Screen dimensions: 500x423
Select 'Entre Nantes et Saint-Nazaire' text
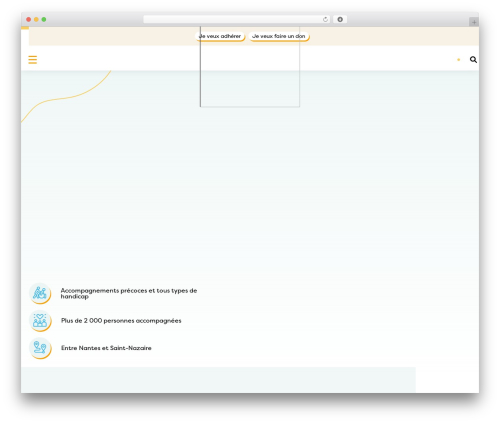(106, 348)
